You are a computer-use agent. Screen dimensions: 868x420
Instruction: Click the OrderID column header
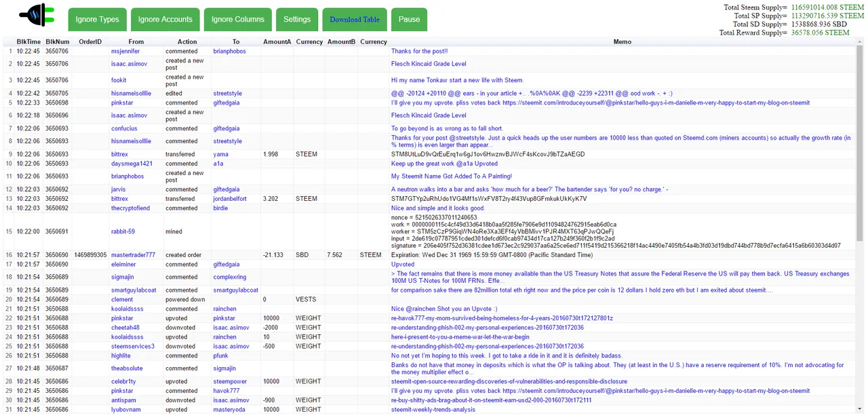click(x=90, y=42)
